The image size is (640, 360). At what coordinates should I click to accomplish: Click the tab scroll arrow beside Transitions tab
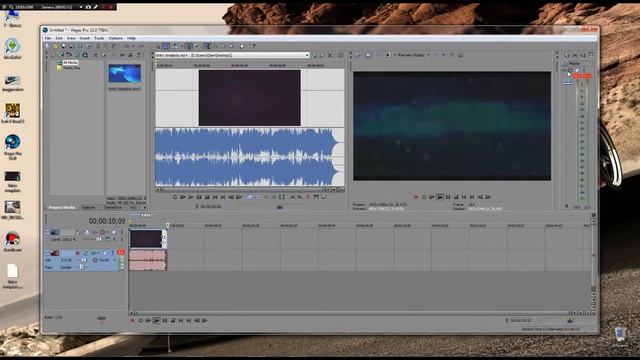[x=144, y=208]
